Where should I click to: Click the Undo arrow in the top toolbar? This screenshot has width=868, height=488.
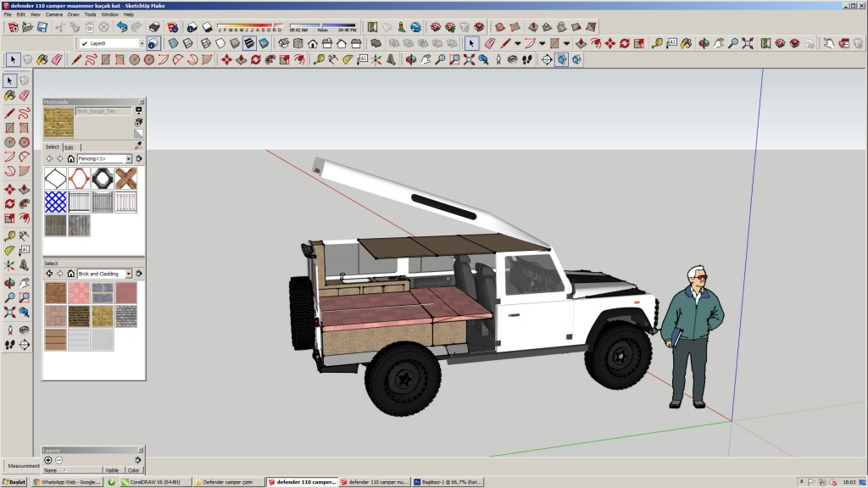coord(122,27)
